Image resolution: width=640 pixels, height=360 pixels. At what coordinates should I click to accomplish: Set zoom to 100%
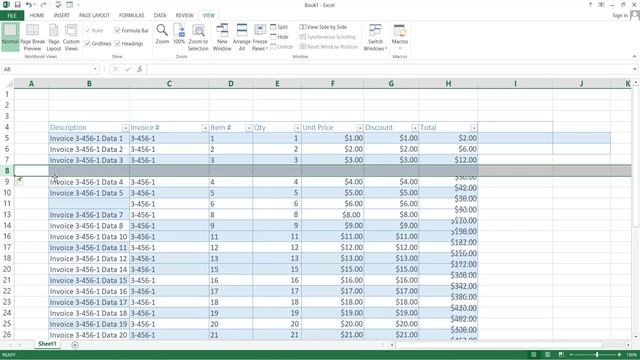pos(179,34)
